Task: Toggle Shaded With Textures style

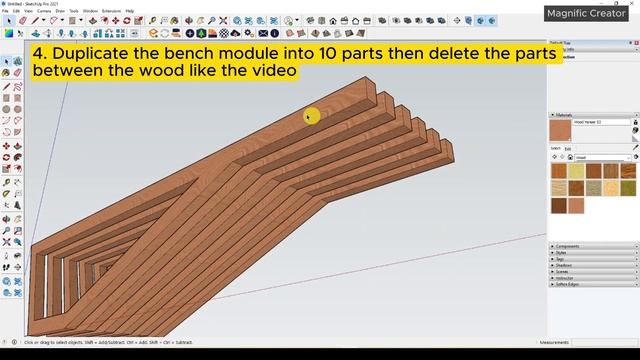Action: (430, 20)
